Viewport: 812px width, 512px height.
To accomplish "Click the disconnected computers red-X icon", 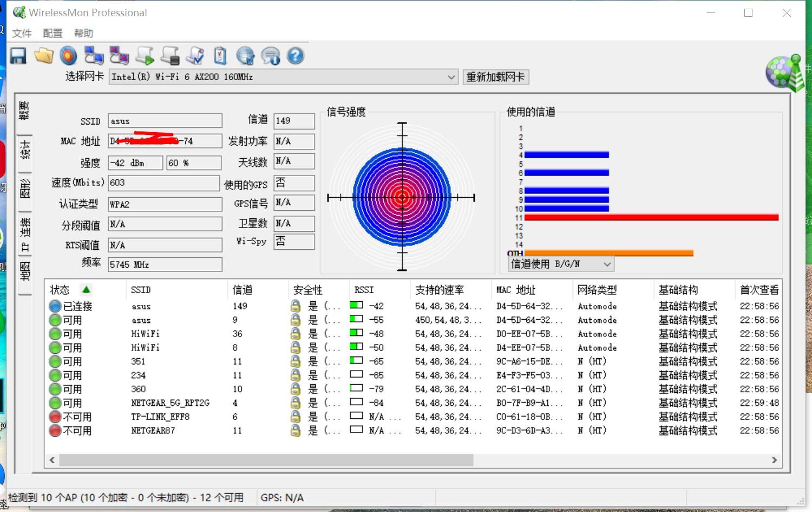I will coord(119,56).
